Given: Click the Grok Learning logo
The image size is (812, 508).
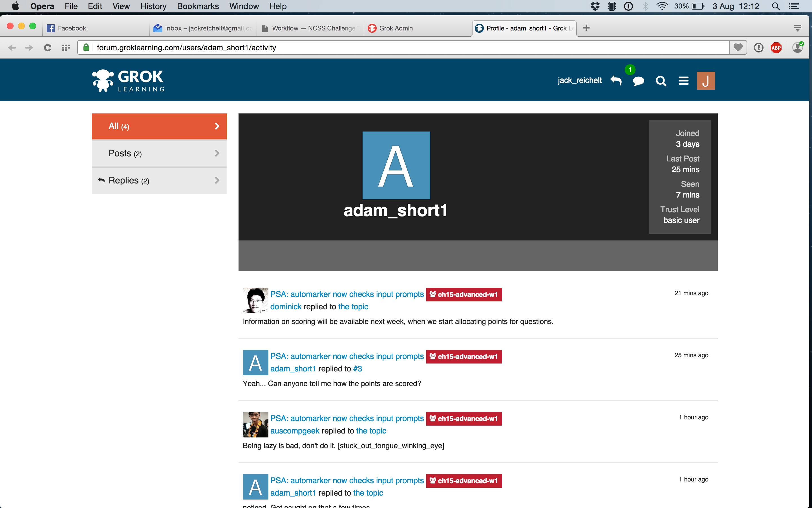Looking at the screenshot, I should 128,81.
